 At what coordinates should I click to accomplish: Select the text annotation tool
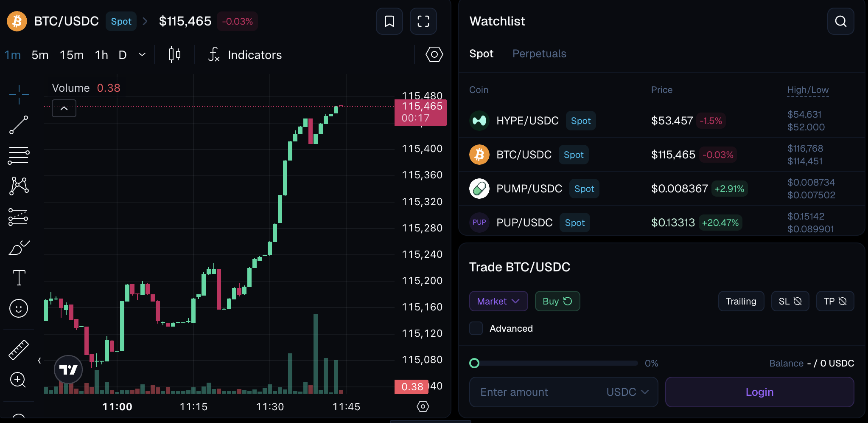tap(19, 278)
